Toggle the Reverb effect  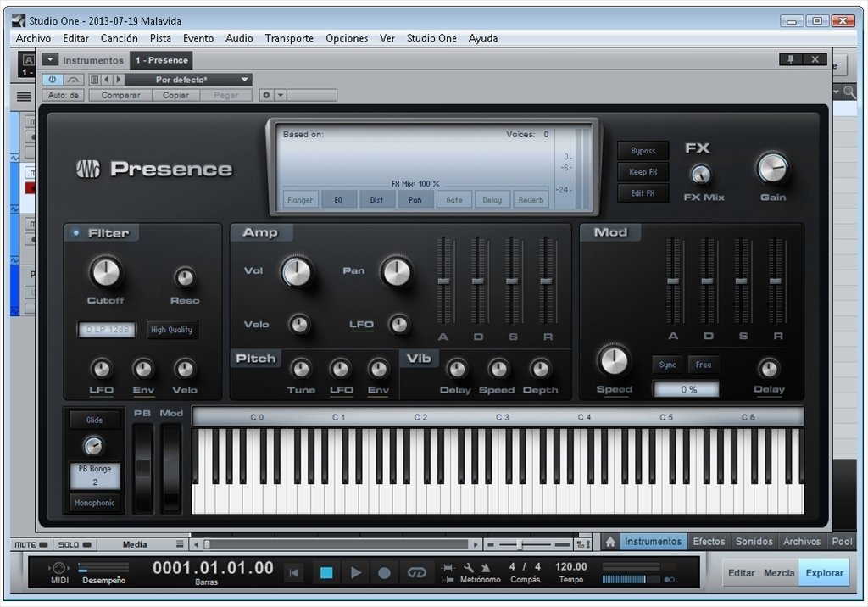point(531,200)
